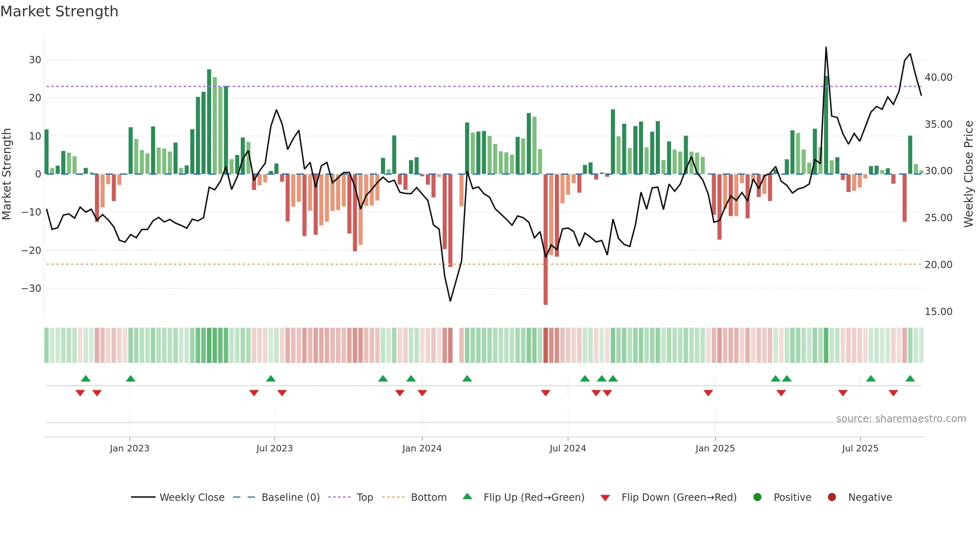Click the blue dashed Baseline sample in legend
The height and width of the screenshot is (551, 980).
click(x=244, y=497)
